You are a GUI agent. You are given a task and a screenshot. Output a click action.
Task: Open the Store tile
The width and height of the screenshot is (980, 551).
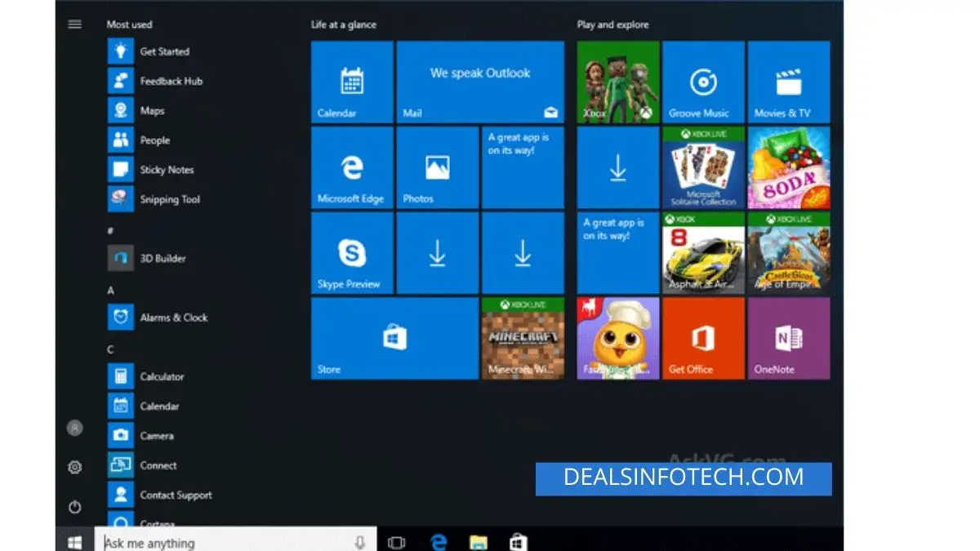coord(394,338)
